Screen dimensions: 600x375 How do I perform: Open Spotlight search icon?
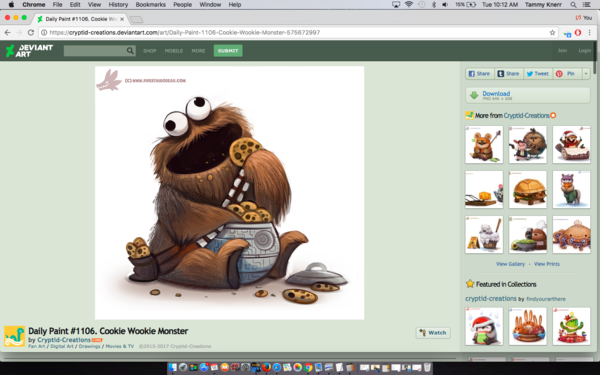[573, 5]
